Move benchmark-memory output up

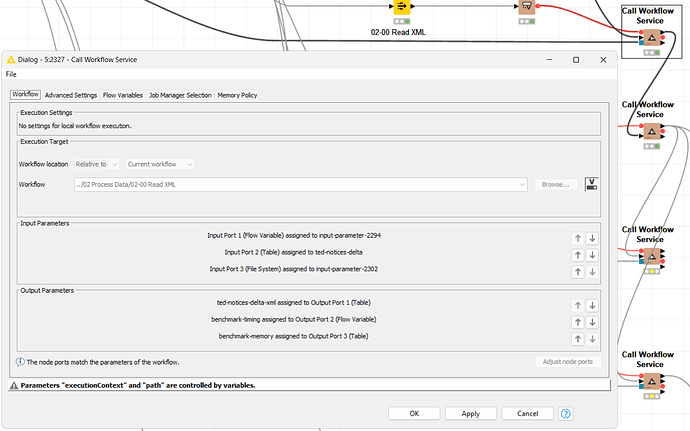coord(577,339)
